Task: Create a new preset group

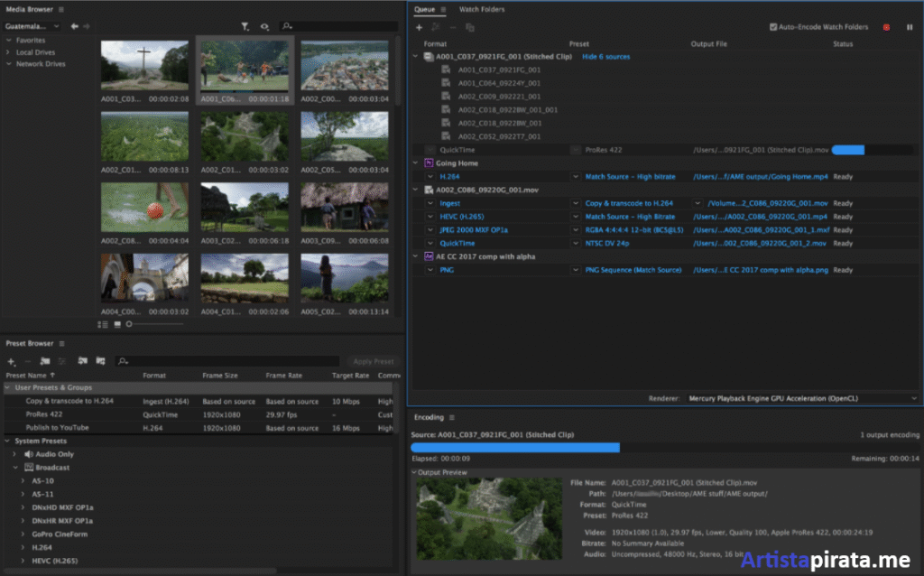Action: [x=44, y=360]
